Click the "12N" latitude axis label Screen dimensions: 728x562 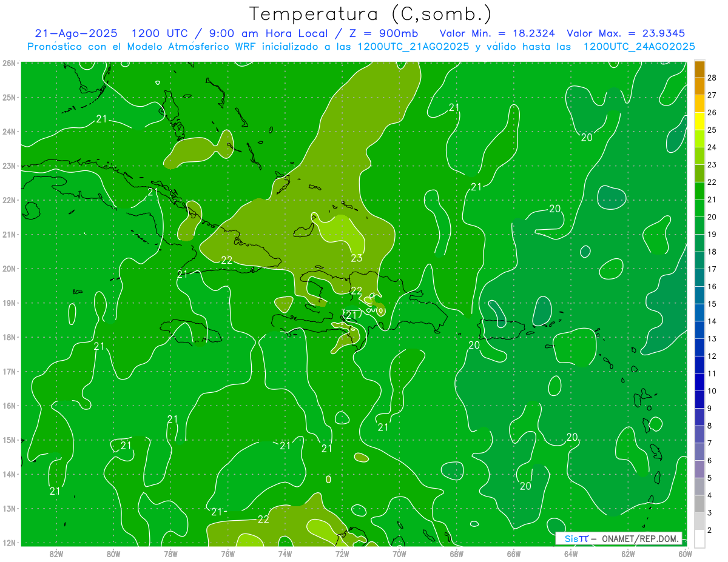tap(9, 543)
